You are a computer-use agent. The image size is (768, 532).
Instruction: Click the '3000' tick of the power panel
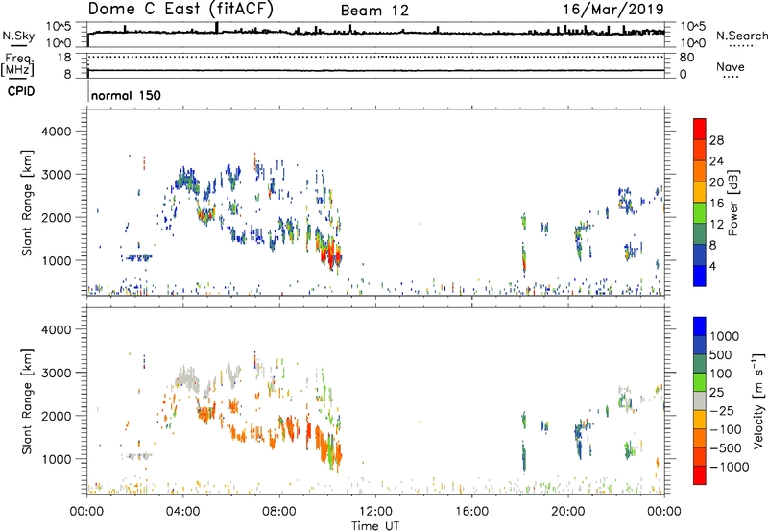click(x=56, y=175)
